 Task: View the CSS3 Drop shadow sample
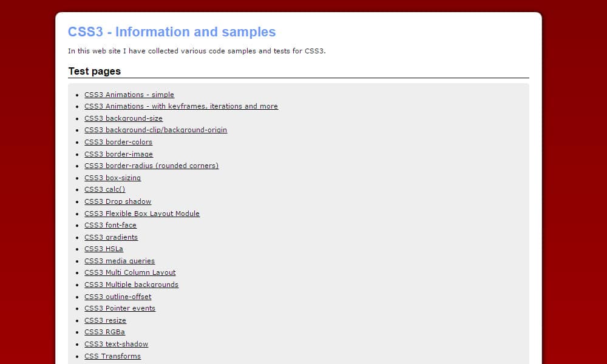click(118, 201)
